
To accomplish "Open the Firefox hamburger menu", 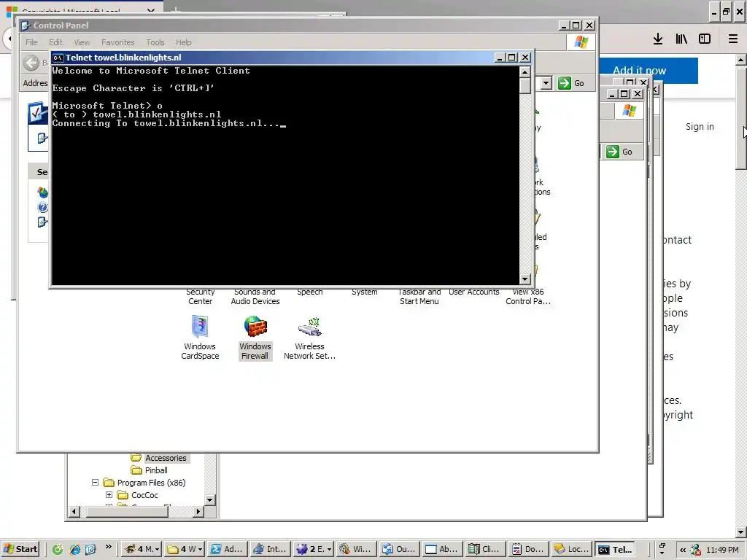I will click(x=733, y=39).
